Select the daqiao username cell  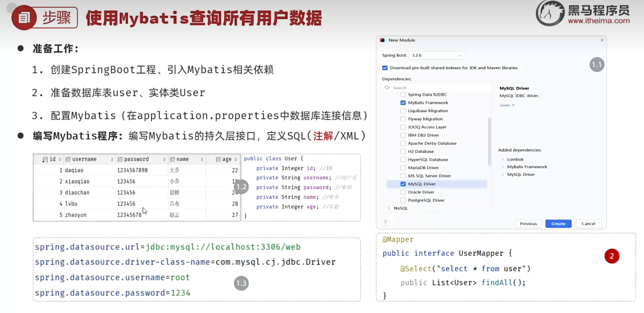coord(89,170)
